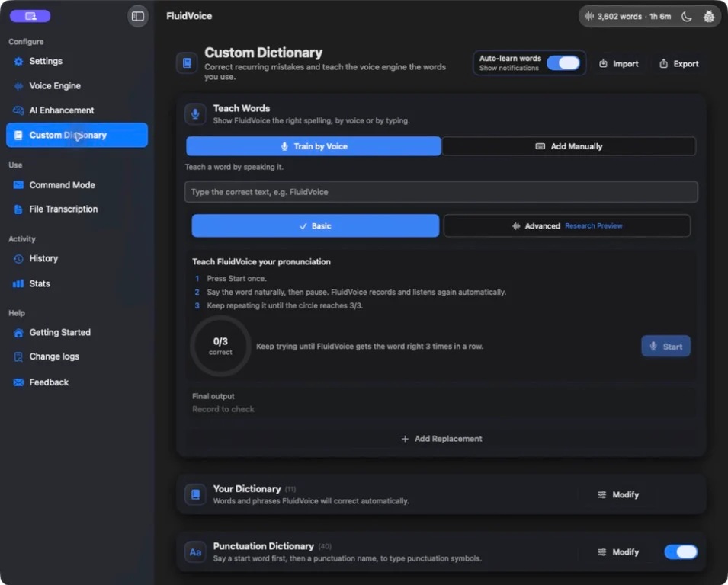Screen dimensions: 728x585
Task: Open File Transcription
Action: (x=77, y=209)
